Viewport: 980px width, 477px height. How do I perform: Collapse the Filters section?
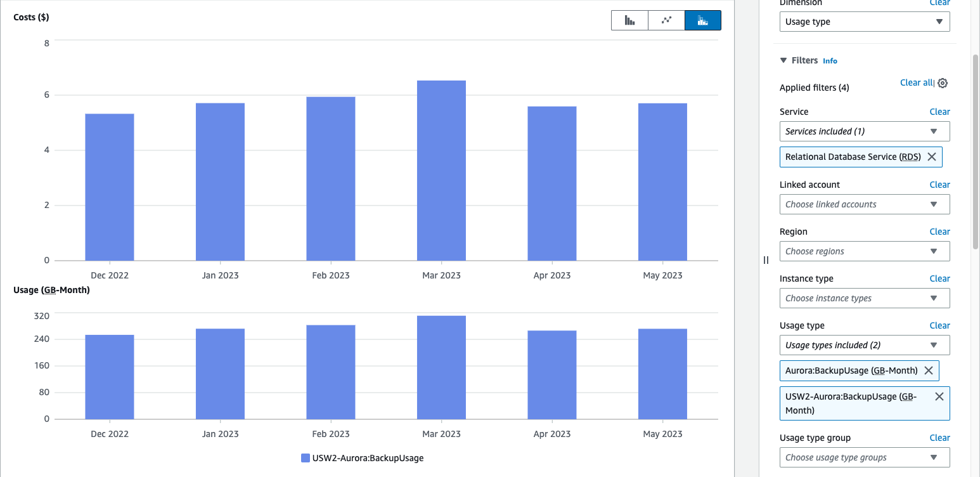784,60
